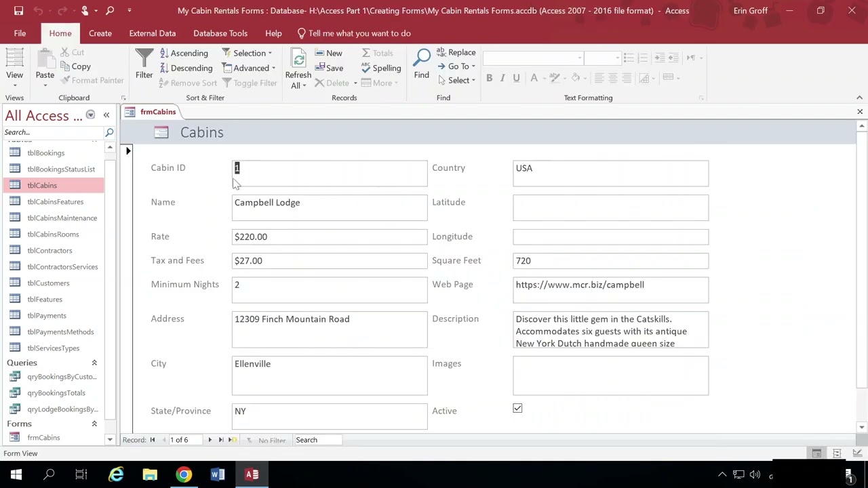This screenshot has height=488, width=868.
Task: Open the Help tab
Action: pyautogui.click(x=273, y=33)
